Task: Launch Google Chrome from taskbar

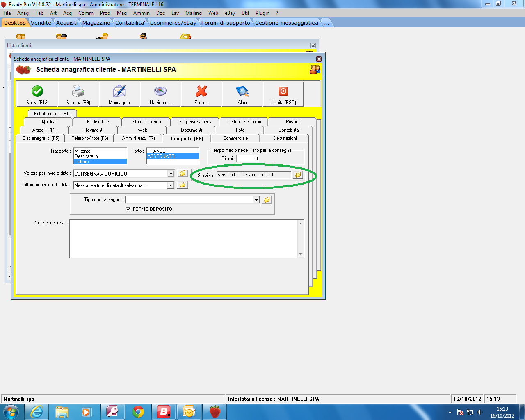Action: pos(138,412)
